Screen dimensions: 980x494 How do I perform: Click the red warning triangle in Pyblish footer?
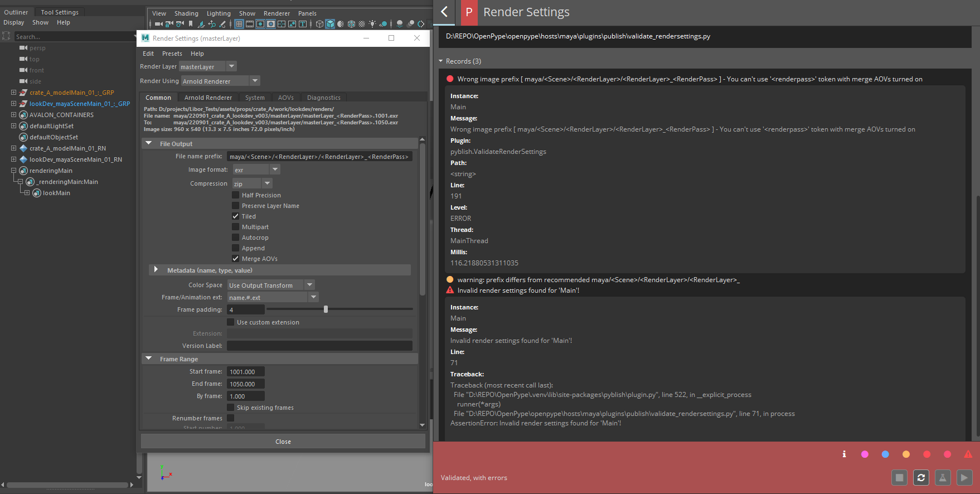pos(968,454)
